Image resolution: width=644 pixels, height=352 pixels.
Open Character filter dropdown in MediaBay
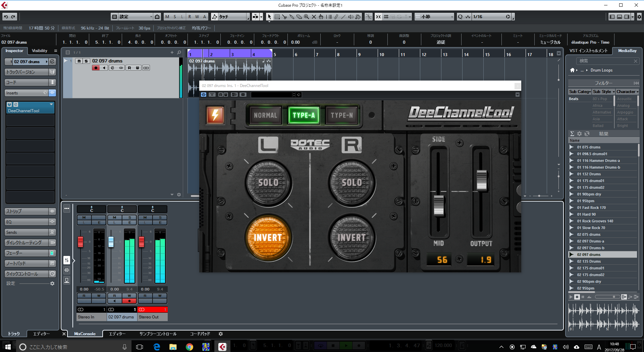click(627, 92)
